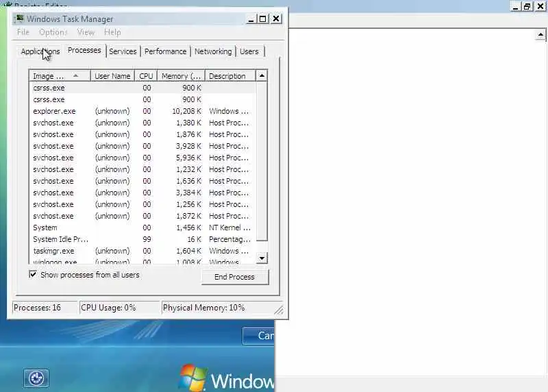Restore down the Registry Editor window
This screenshot has height=392, width=548.
click(x=527, y=6)
